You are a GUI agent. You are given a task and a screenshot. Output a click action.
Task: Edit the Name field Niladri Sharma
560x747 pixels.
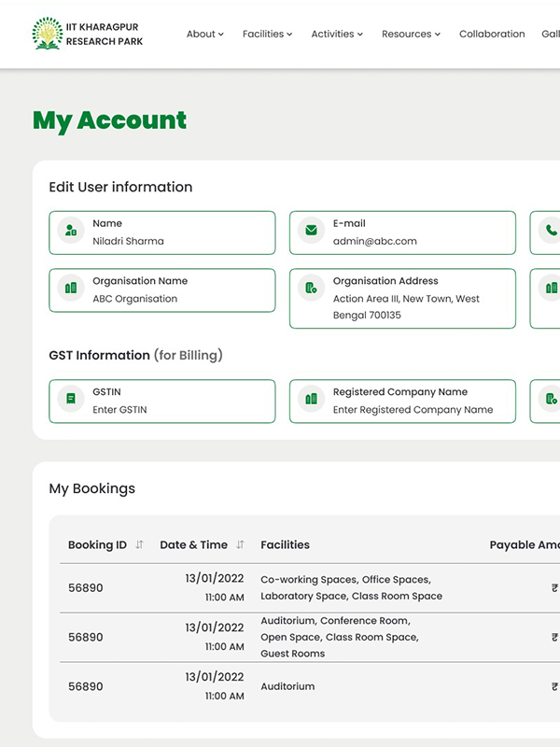(x=162, y=233)
